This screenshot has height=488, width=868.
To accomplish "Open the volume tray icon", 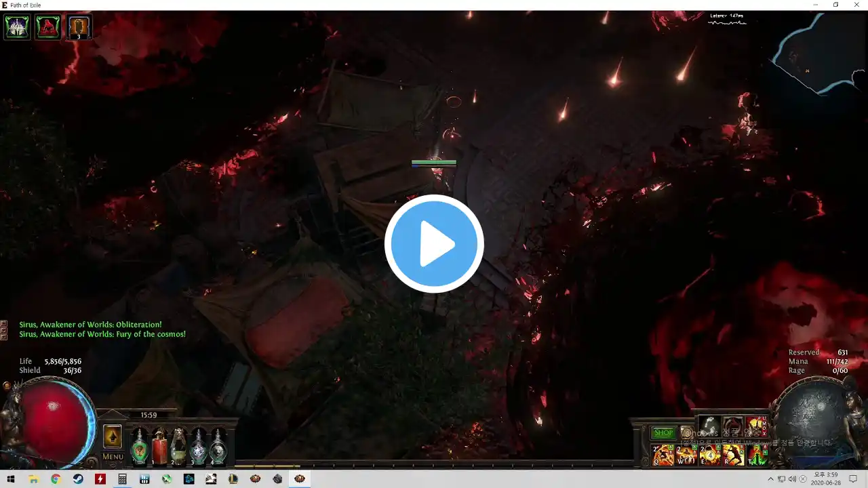I will [x=792, y=479].
